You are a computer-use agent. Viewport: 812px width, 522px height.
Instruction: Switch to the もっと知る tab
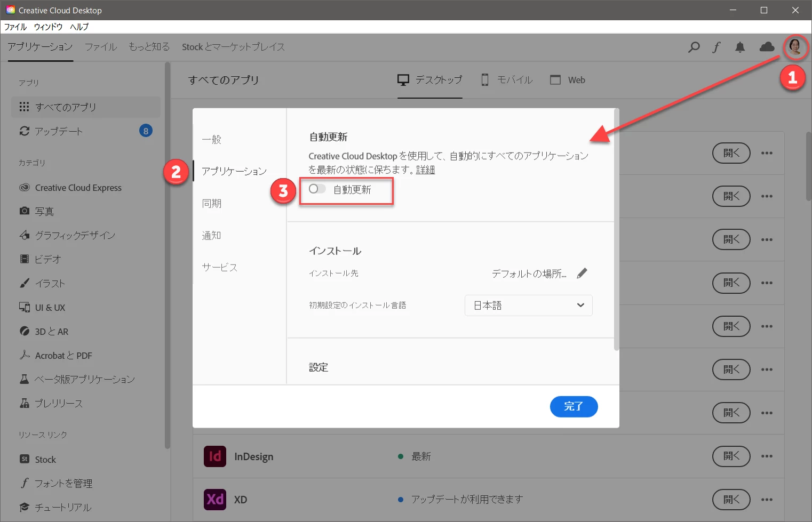pos(149,47)
